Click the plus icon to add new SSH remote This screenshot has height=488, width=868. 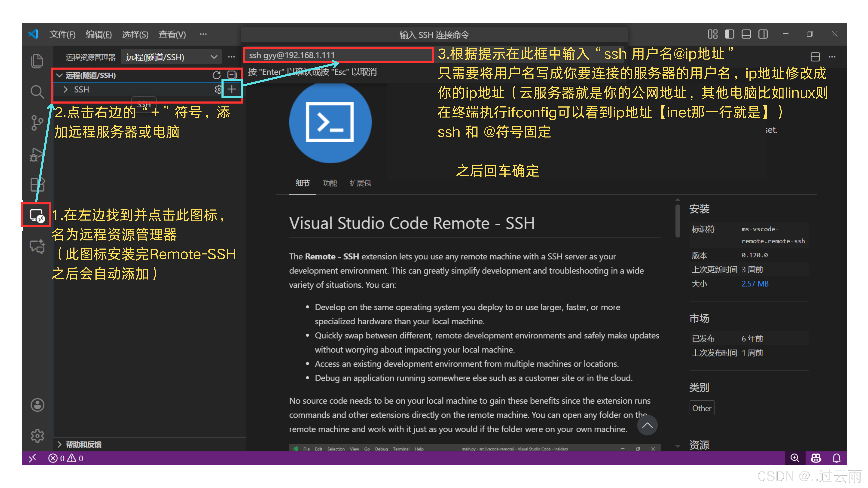(231, 89)
